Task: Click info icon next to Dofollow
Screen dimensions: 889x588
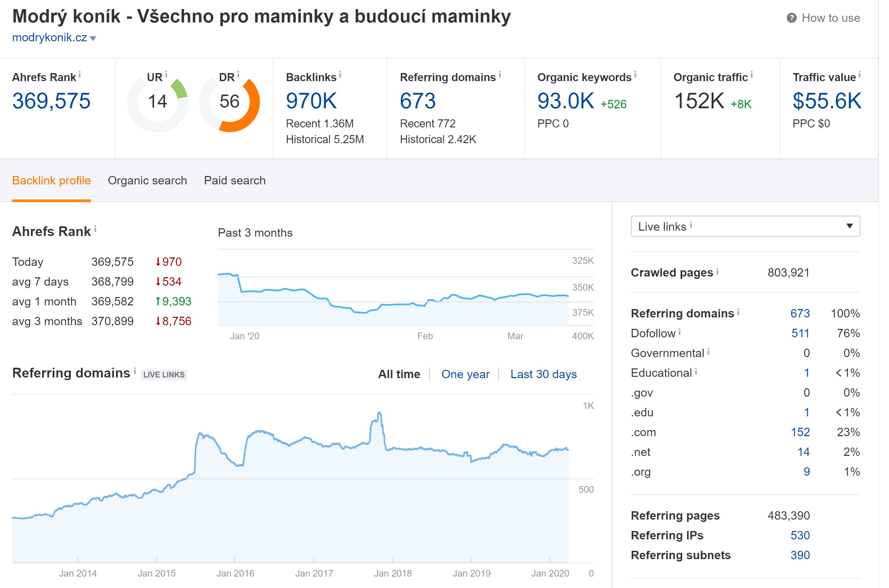Action: tap(680, 331)
